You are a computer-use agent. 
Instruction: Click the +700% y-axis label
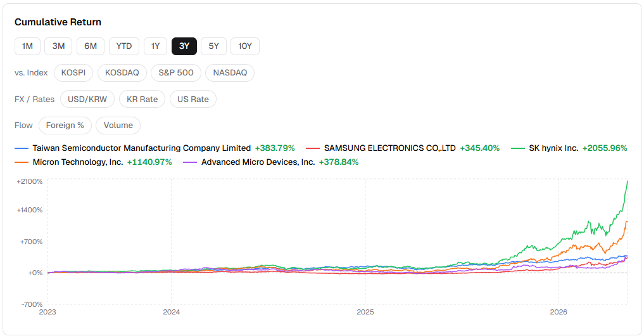click(31, 242)
